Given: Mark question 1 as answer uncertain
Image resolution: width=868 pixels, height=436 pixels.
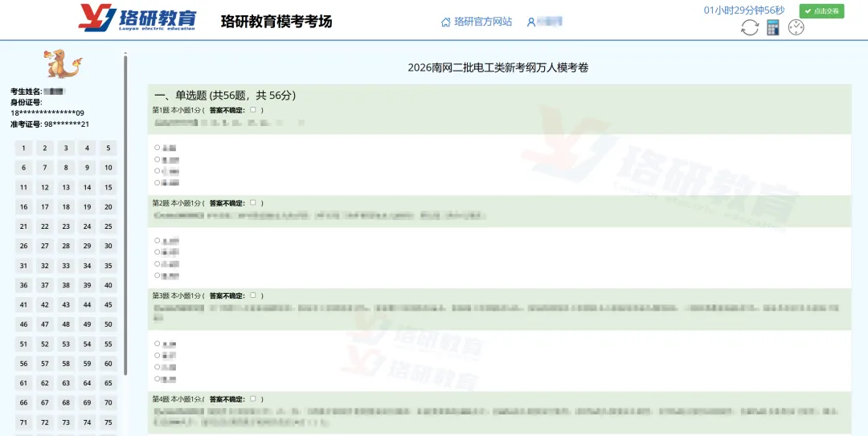Looking at the screenshot, I should click(x=253, y=110).
